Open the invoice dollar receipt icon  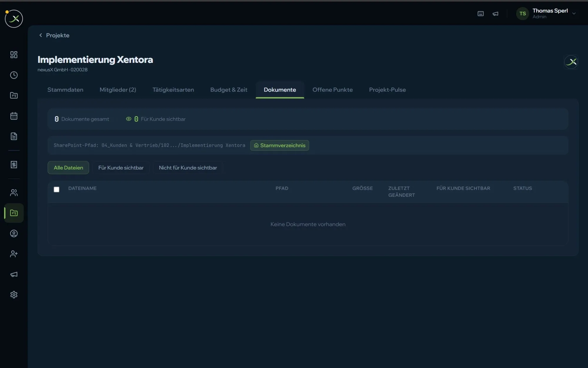pos(14,164)
